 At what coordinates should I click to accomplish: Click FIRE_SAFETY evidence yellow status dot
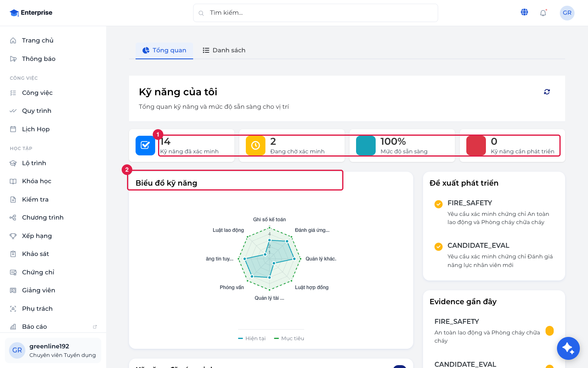point(550,331)
